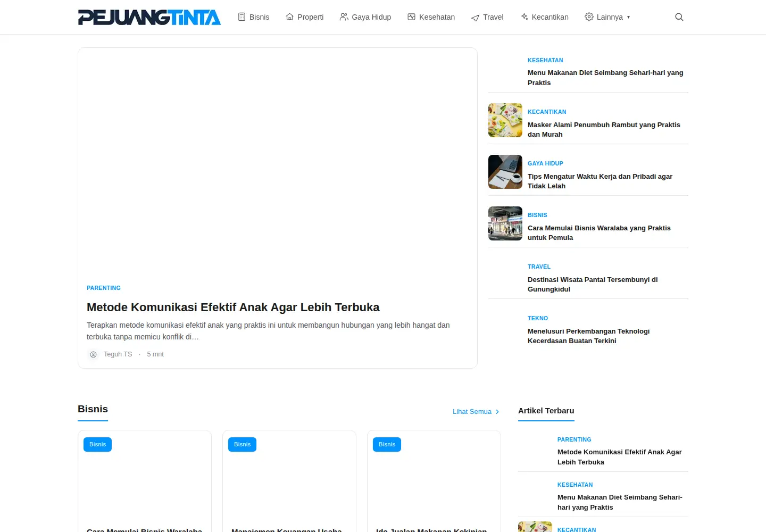Click the Bisnis building icon in navbar

coord(242,17)
